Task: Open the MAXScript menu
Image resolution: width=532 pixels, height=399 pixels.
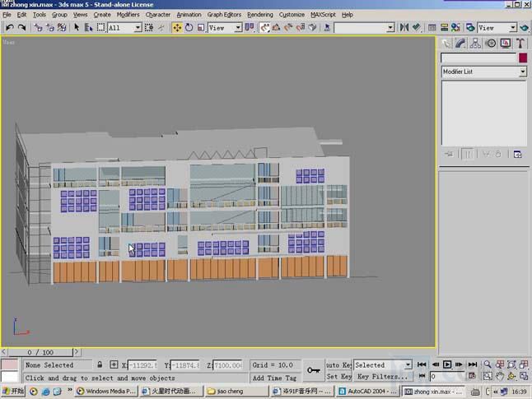Action: tap(323, 15)
